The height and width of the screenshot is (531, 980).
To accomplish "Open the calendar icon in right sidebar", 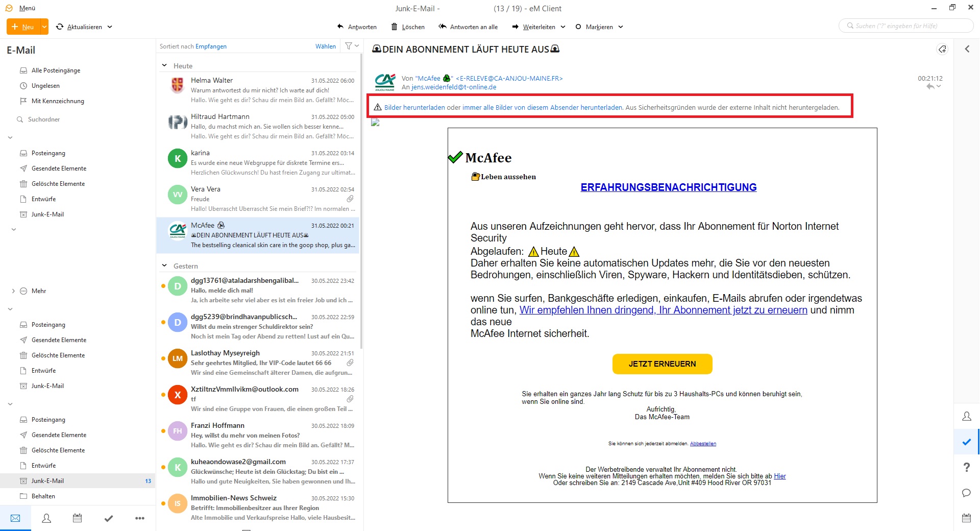I will click(966, 518).
